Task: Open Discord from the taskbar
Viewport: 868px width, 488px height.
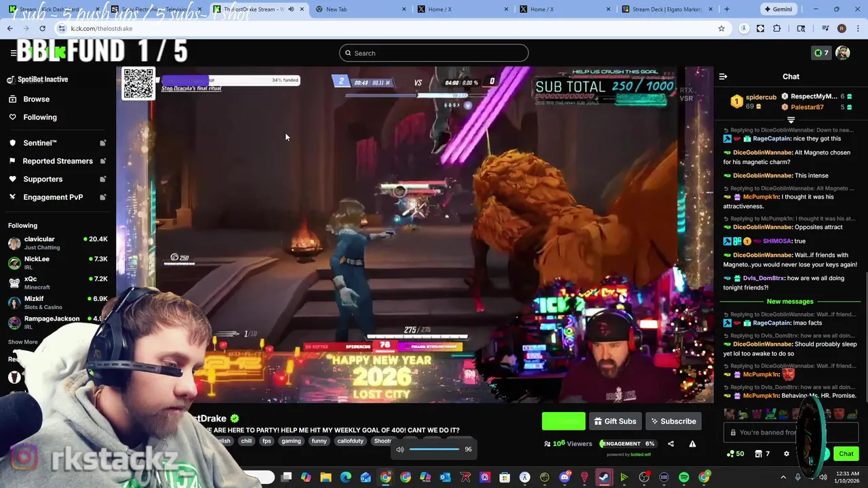Action: pos(564,478)
